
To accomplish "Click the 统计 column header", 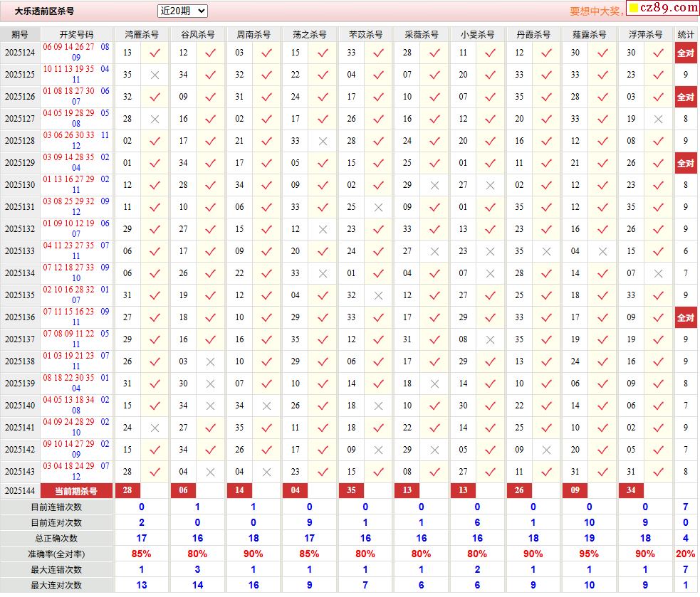I will pyautogui.click(x=686, y=34).
